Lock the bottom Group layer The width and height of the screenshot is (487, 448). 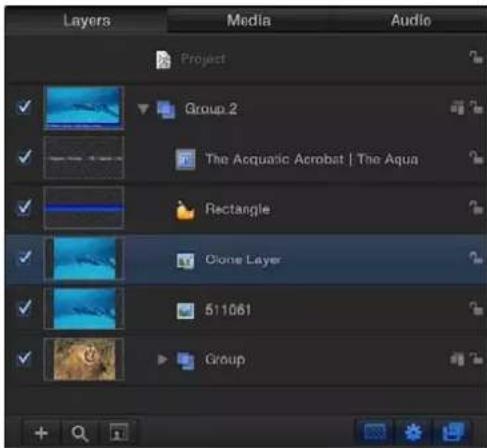click(x=476, y=359)
